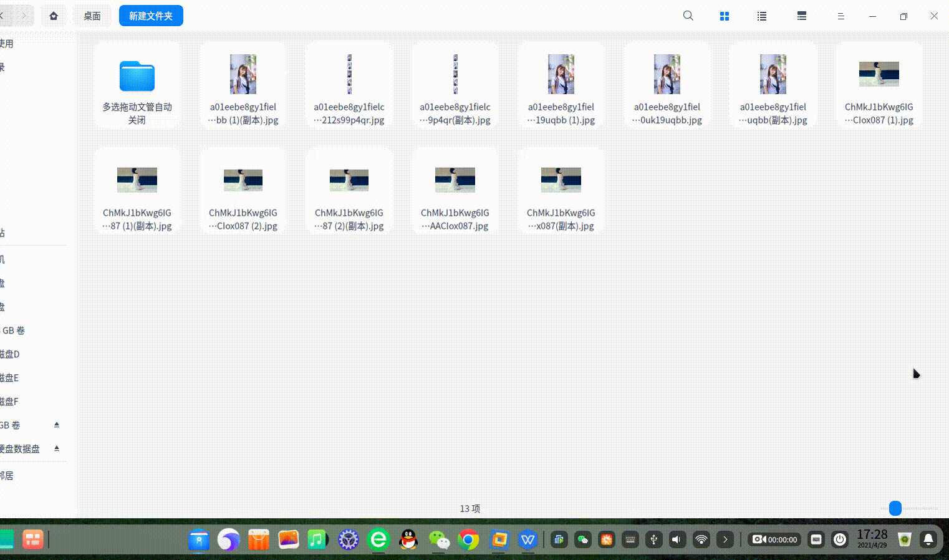Screen dimensions: 949x560
Task: Open multitasking view from the dock
Action: pyautogui.click(x=32, y=539)
